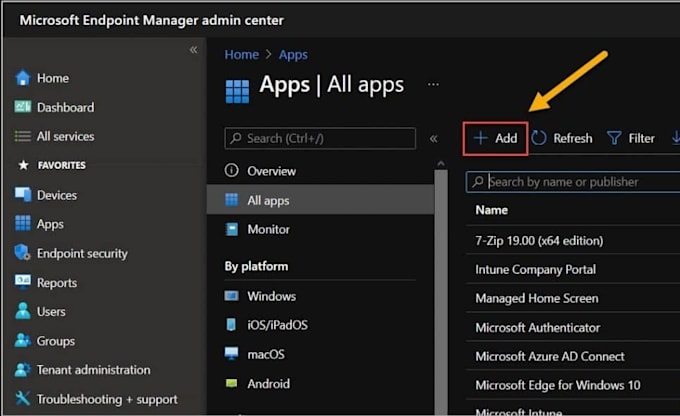Click the Users person icon
The image size is (680, 416).
coord(23,311)
